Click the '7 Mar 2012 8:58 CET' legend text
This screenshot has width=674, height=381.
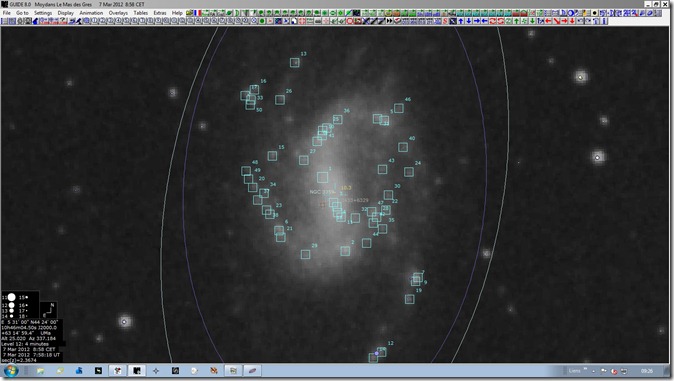pos(29,349)
